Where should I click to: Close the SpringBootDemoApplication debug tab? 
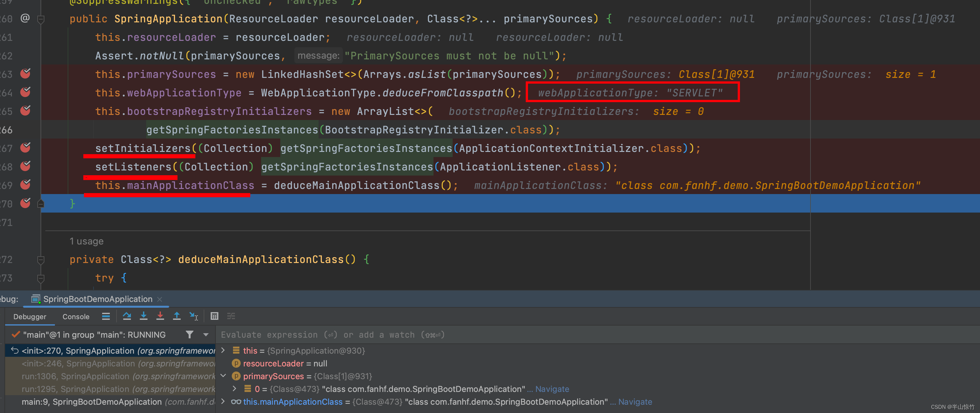pos(160,299)
